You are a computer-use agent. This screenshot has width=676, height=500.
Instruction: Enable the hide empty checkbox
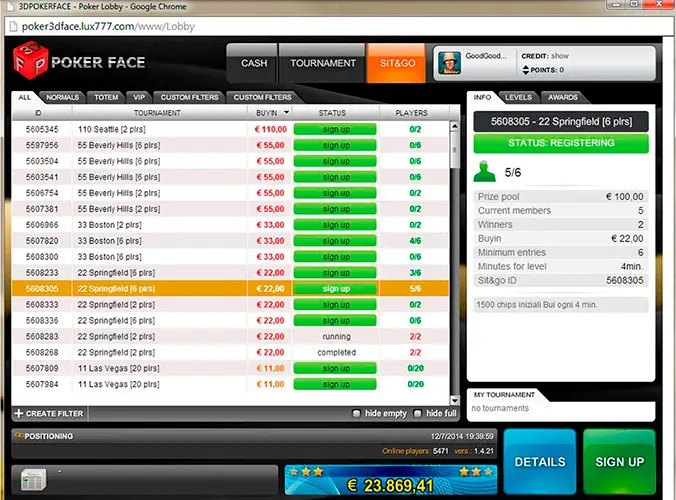coord(356,413)
